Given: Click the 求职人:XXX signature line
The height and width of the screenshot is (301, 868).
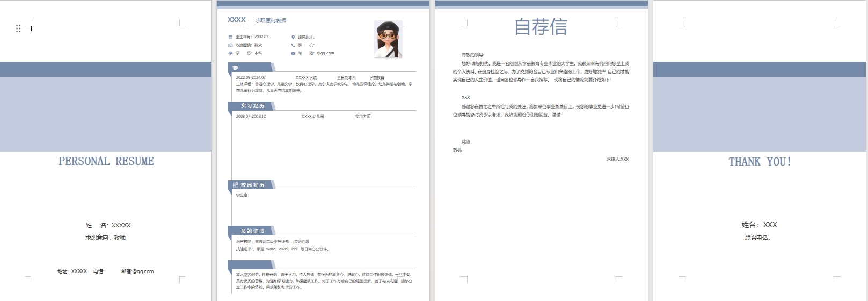Looking at the screenshot, I should point(617,159).
